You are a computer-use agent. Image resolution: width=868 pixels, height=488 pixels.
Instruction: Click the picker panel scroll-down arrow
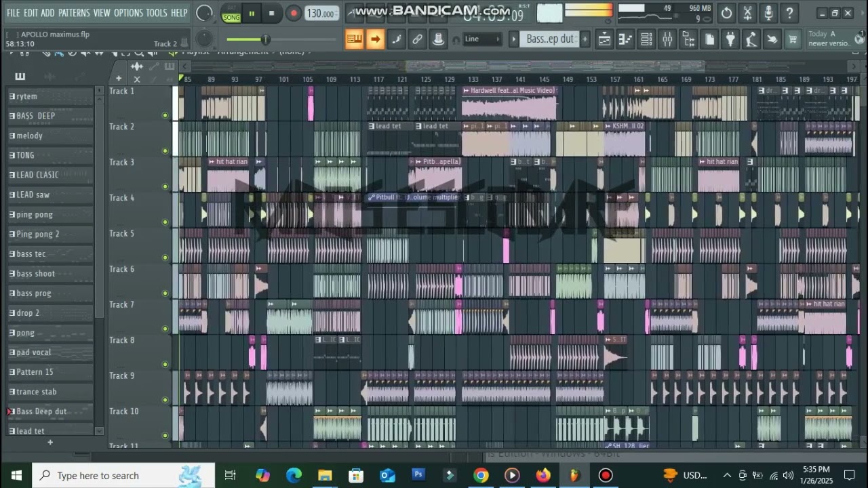pyautogui.click(x=99, y=431)
